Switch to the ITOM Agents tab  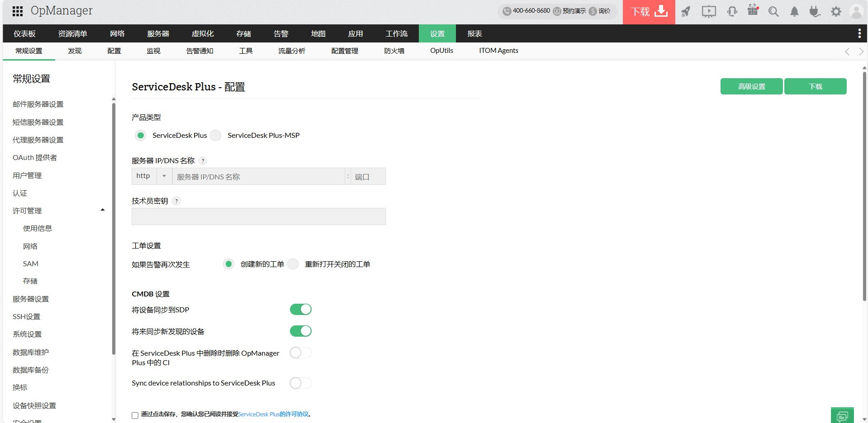point(498,51)
